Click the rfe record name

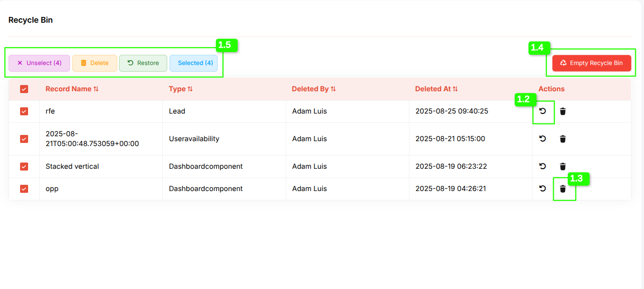(x=50, y=111)
